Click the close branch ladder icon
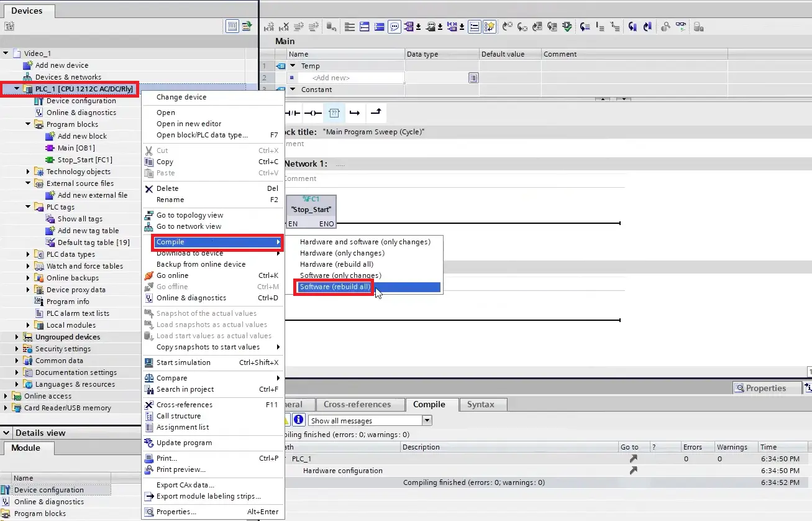Image resolution: width=812 pixels, height=521 pixels. tap(375, 113)
